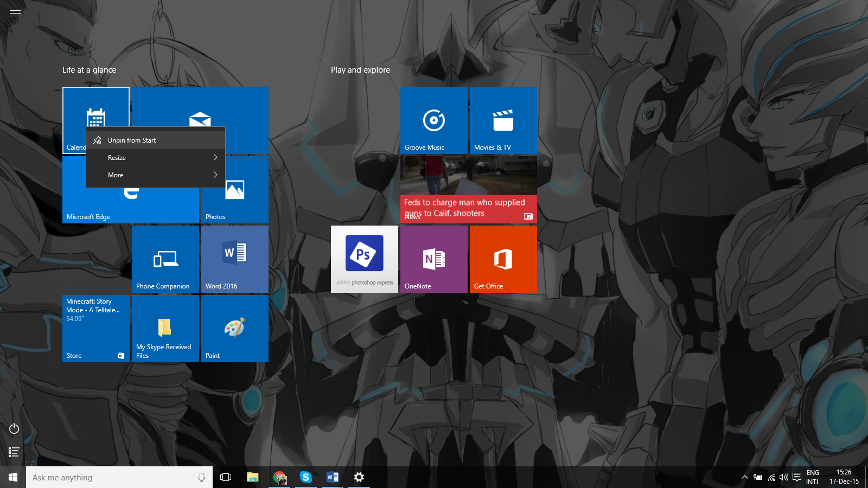Open My Skype Received Files tile
Image resolution: width=868 pixels, height=488 pixels.
click(165, 329)
